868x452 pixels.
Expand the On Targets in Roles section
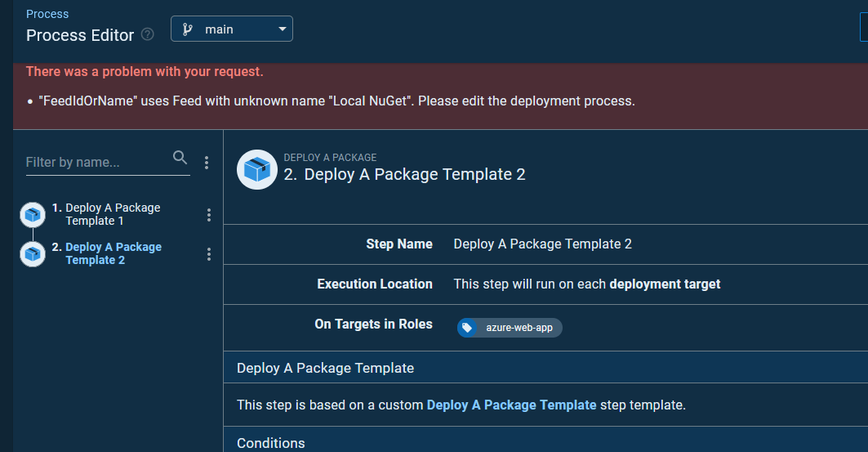click(545, 328)
